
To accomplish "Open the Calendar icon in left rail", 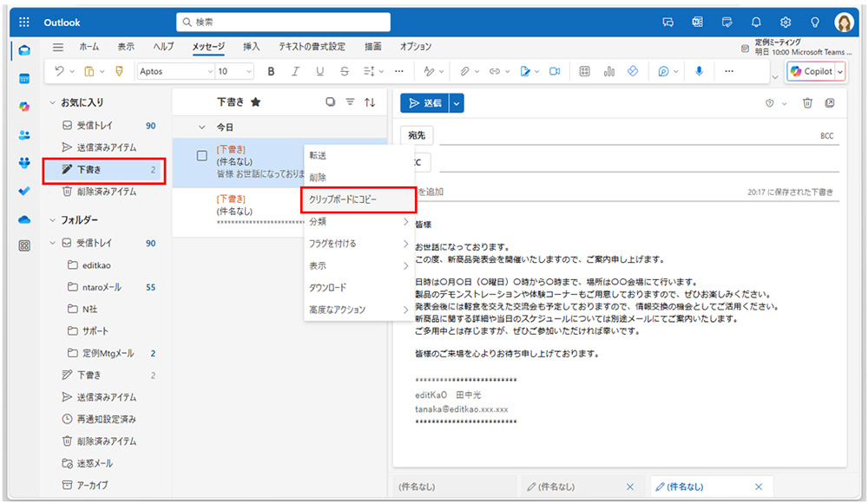I will (23, 79).
